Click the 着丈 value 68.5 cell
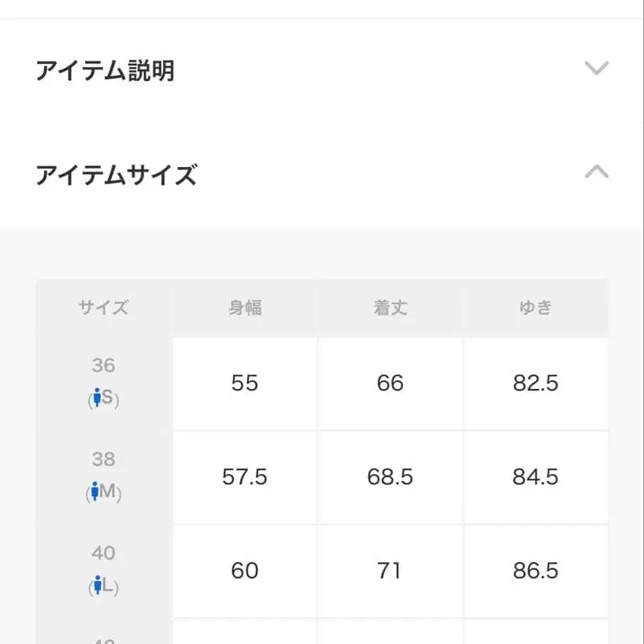The image size is (644, 644). (390, 476)
